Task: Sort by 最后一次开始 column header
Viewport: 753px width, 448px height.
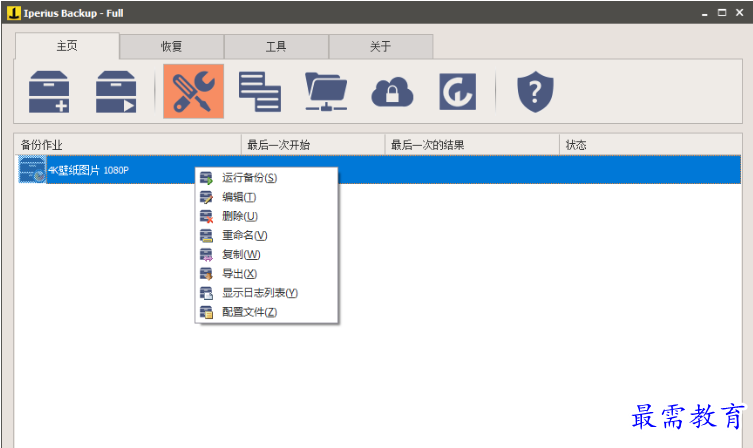Action: 313,145
